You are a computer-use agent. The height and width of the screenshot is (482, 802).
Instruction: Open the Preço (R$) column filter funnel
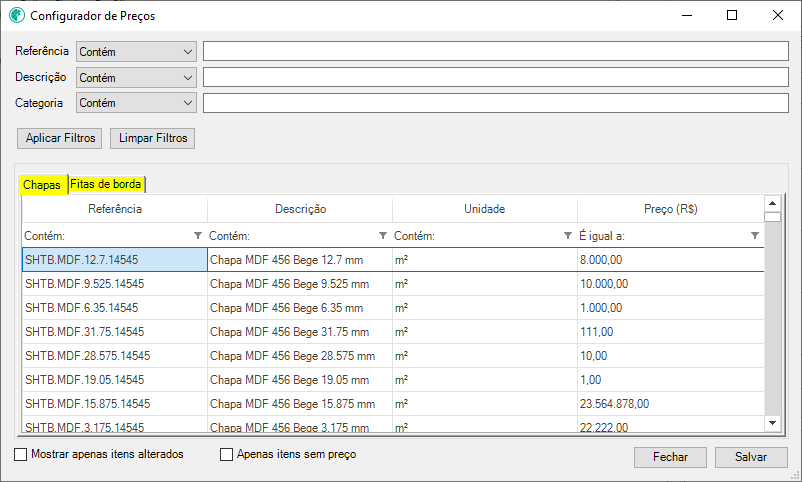[754, 235]
